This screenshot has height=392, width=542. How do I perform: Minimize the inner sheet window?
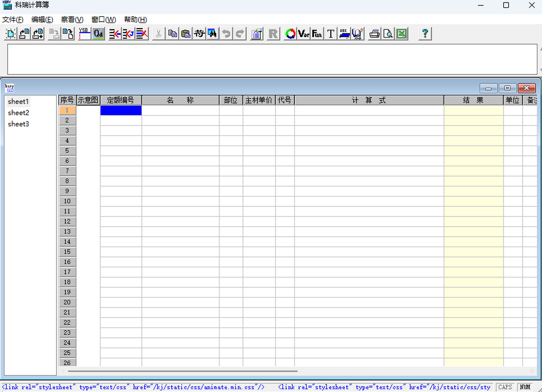[488, 88]
